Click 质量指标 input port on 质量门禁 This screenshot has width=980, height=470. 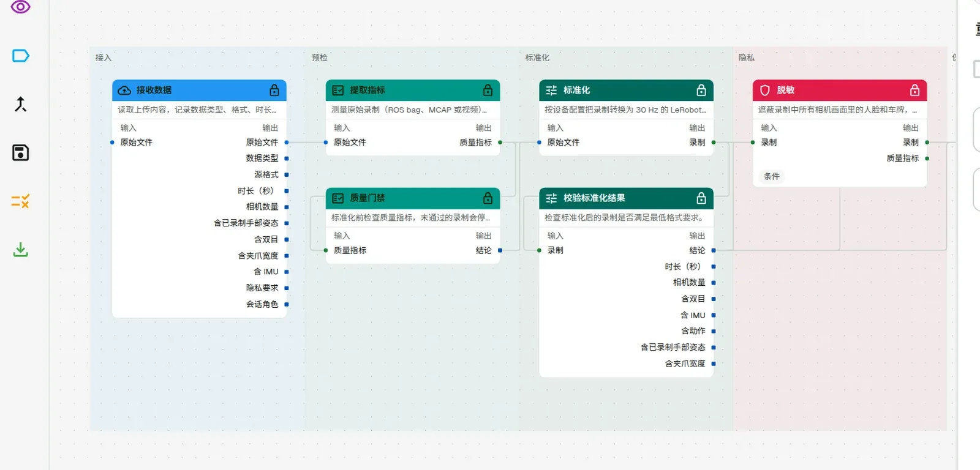(x=326, y=250)
